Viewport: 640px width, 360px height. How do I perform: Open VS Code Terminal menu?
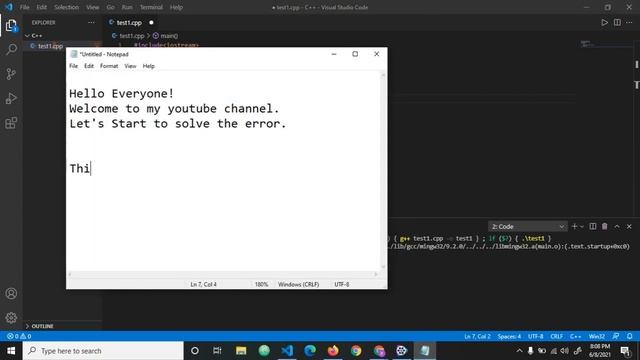pos(151,7)
